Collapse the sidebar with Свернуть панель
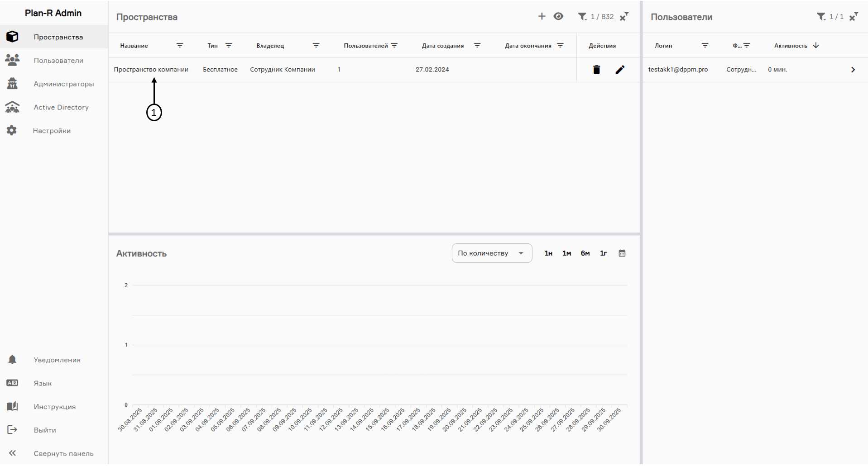868x466 pixels. pos(63,453)
